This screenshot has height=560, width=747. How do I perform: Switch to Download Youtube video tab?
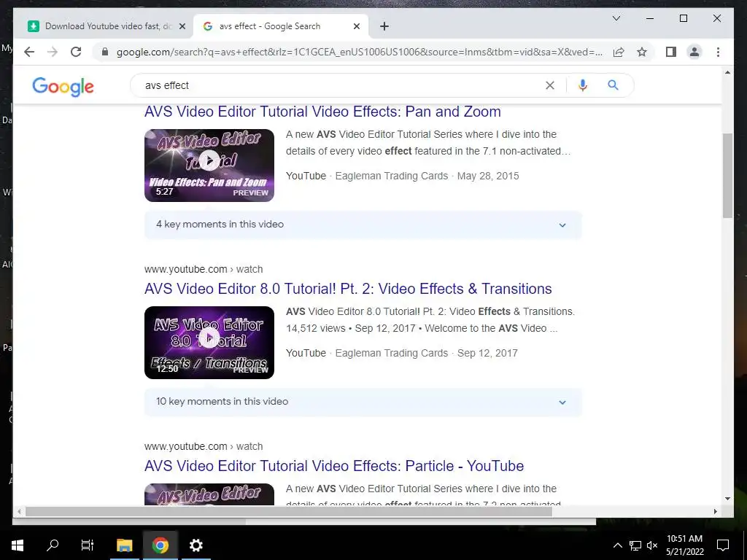(x=105, y=26)
